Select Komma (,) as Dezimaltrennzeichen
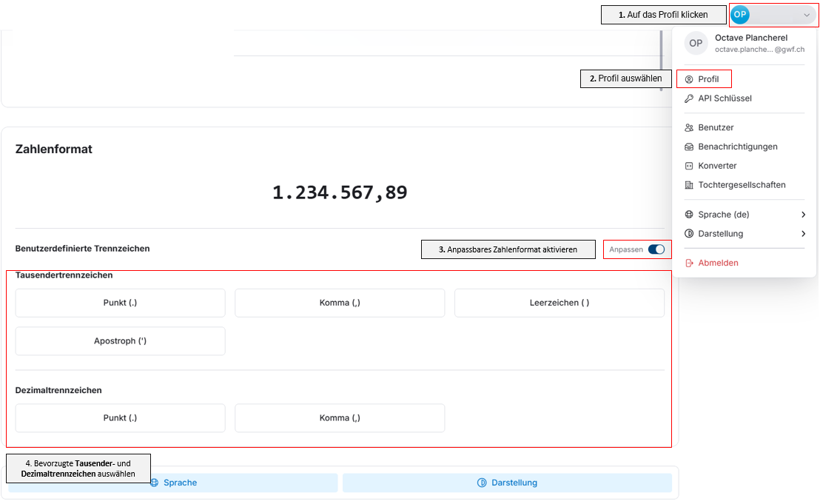The image size is (820, 504). [340, 417]
